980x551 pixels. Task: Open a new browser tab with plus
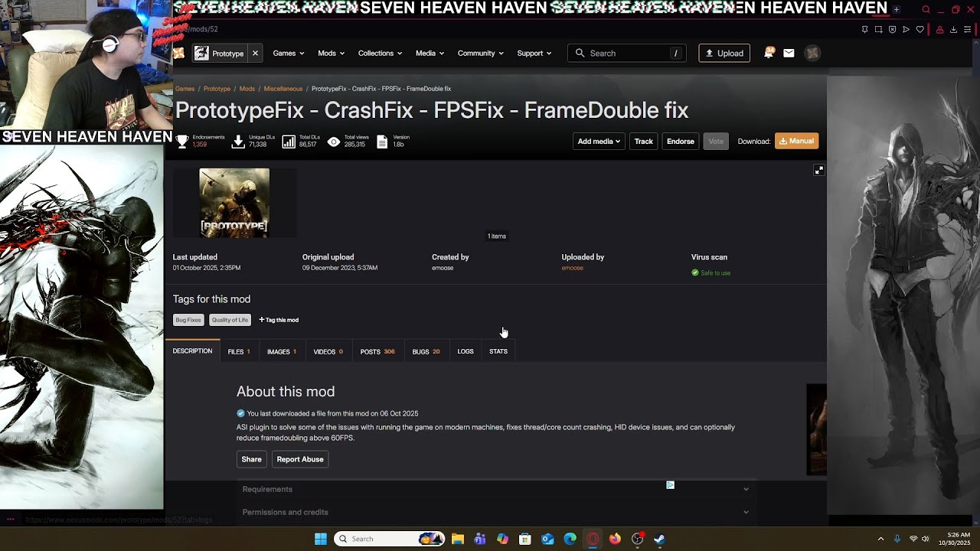897,9
